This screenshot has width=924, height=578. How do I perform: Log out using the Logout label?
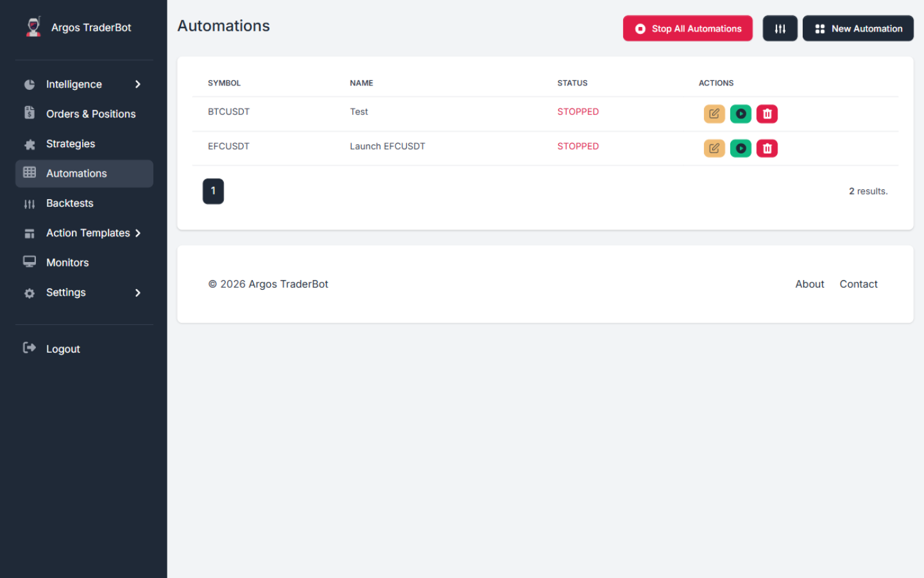click(x=63, y=349)
